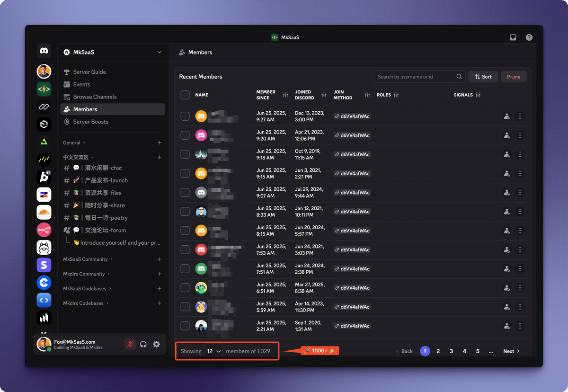Check the member who joined 9:15 AM

185,173
